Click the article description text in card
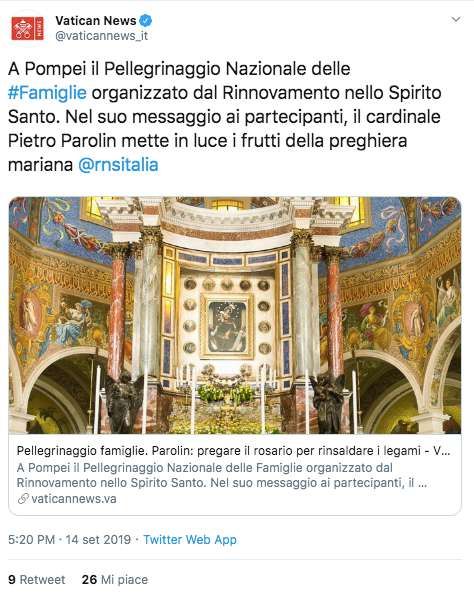This screenshot has width=474, height=599. (222, 475)
